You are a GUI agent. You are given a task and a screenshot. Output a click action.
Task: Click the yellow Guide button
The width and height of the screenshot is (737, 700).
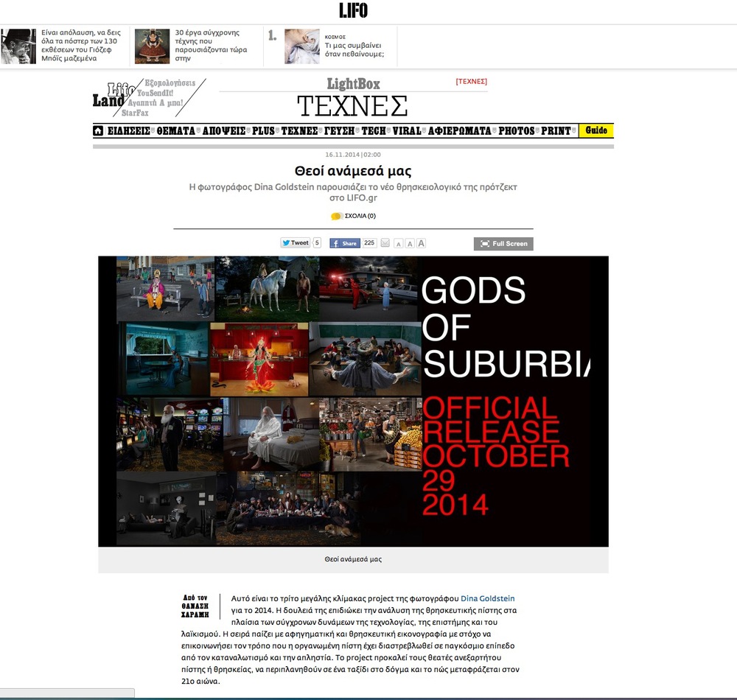click(x=595, y=130)
